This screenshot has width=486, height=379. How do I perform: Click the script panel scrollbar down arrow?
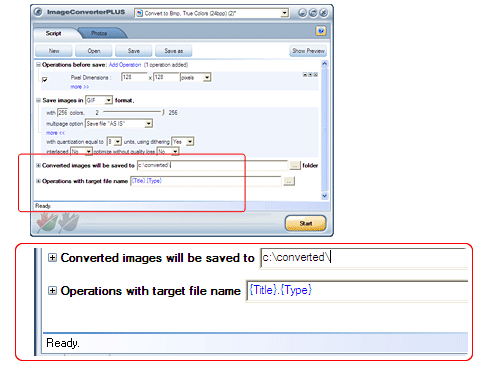(325, 196)
